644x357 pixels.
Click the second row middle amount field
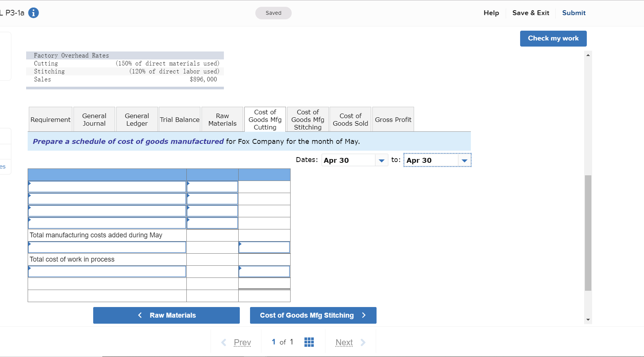(213, 199)
